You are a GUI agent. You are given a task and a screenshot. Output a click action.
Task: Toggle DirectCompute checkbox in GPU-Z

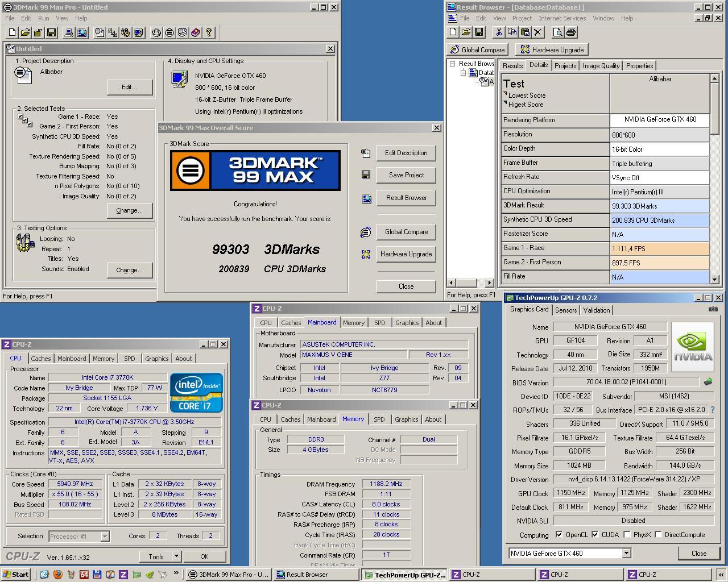click(658, 535)
